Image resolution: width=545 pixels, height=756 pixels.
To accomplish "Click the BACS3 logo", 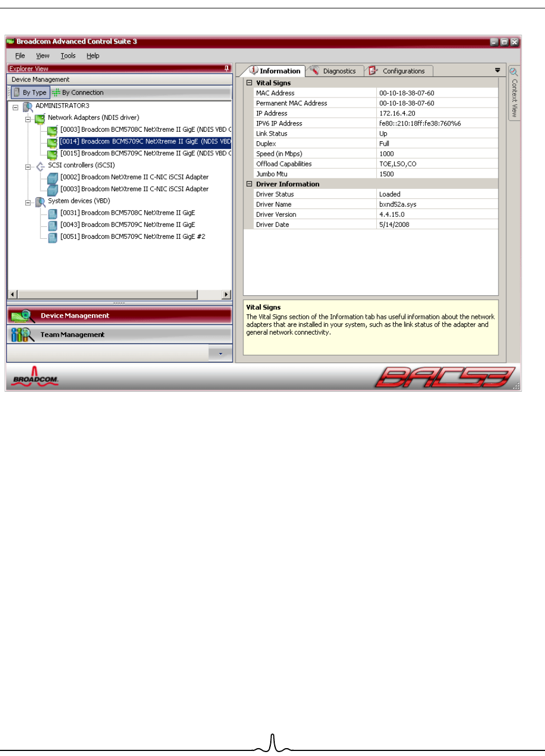I will coord(445,377).
